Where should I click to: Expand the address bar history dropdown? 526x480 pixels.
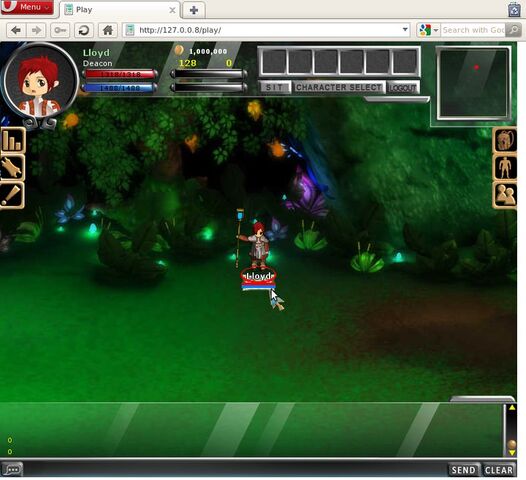405,30
